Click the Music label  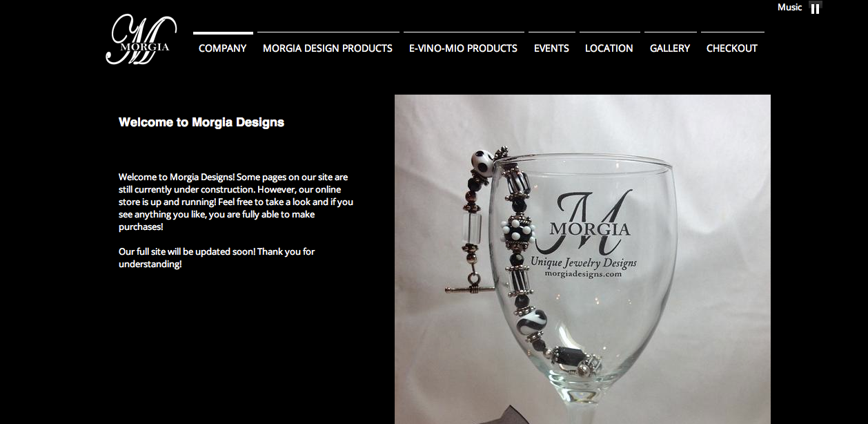(x=789, y=7)
